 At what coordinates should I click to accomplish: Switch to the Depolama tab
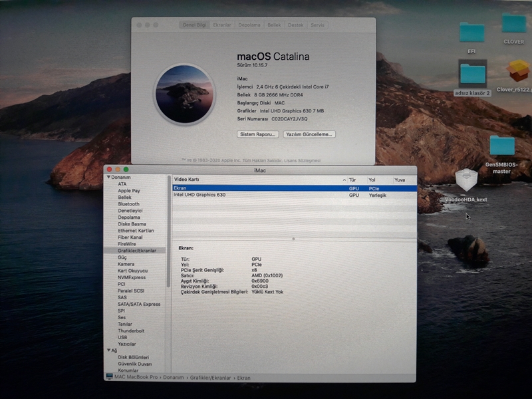pos(249,25)
